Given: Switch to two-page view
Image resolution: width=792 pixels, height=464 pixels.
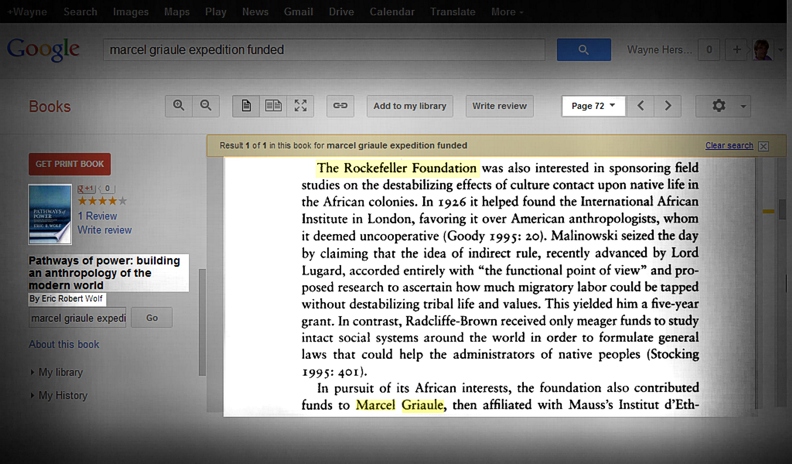Looking at the screenshot, I should [x=273, y=106].
